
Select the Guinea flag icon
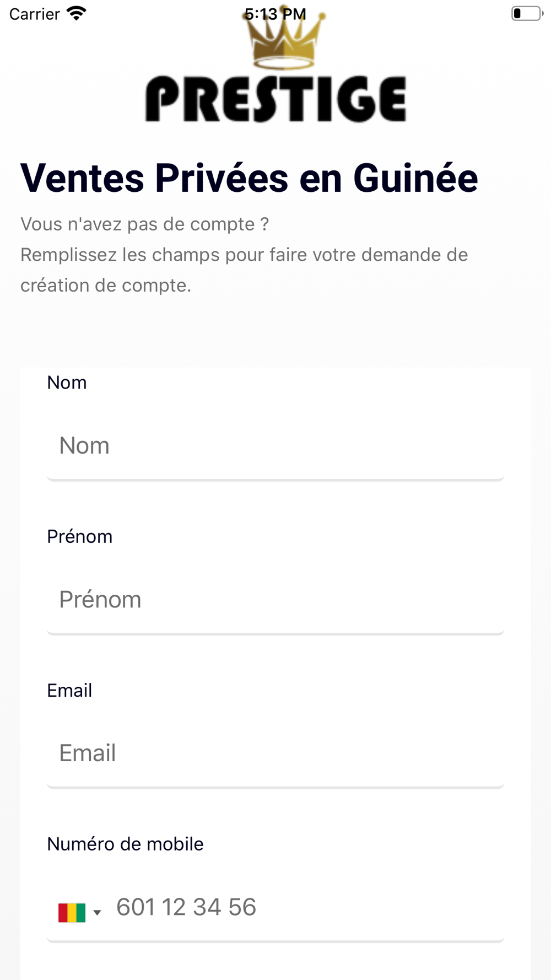point(72,912)
